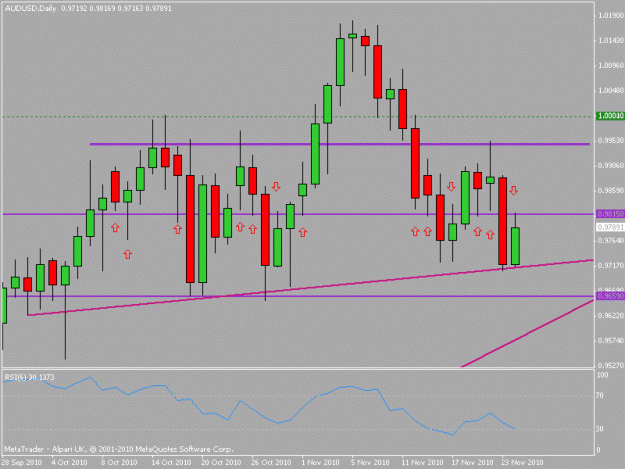The image size is (625, 469).
Task: Click the 0.99530 price axis label
Action: coord(610,141)
